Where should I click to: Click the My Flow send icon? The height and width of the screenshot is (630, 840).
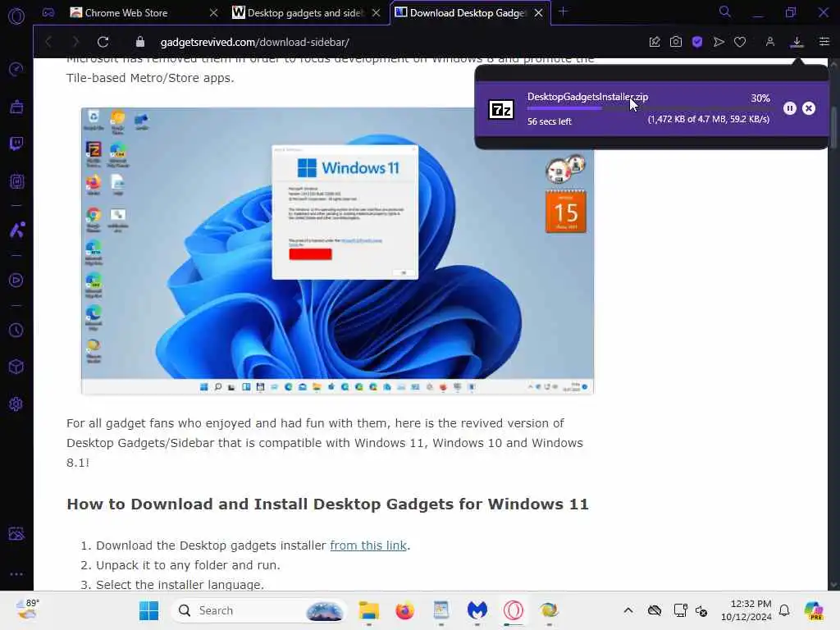click(x=719, y=42)
